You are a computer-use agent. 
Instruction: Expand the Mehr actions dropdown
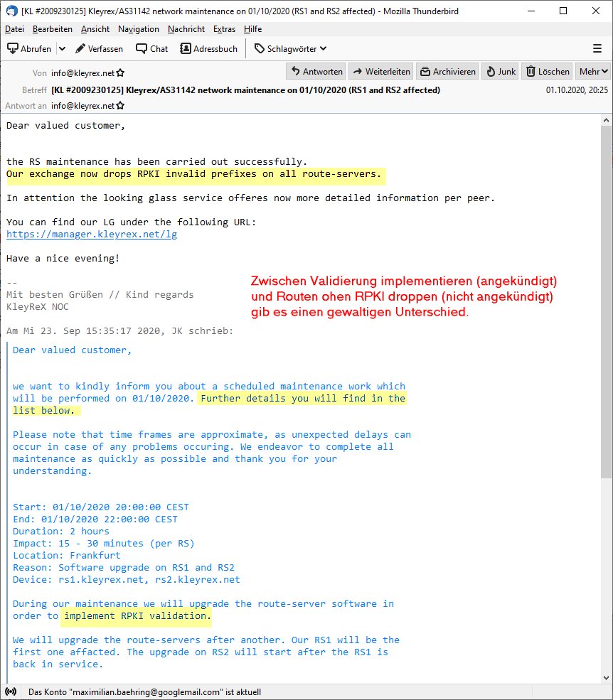[x=594, y=71]
